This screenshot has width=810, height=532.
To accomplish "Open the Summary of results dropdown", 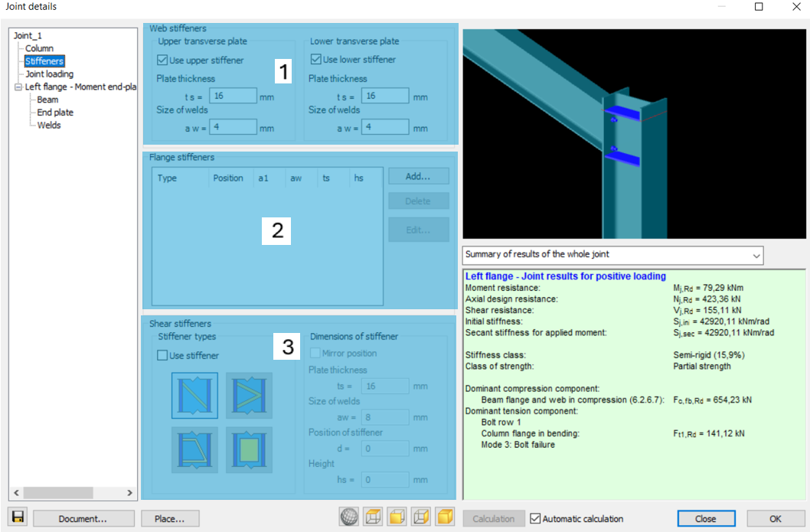I will coord(612,255).
